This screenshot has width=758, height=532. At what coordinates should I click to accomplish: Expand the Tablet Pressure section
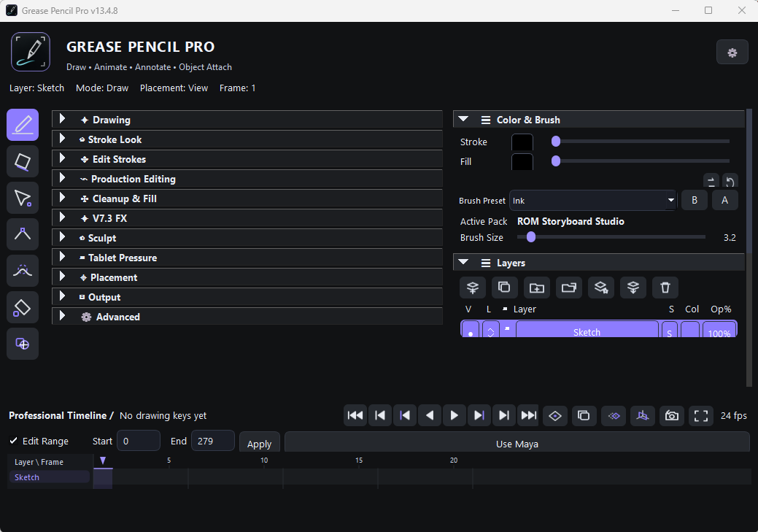point(247,258)
